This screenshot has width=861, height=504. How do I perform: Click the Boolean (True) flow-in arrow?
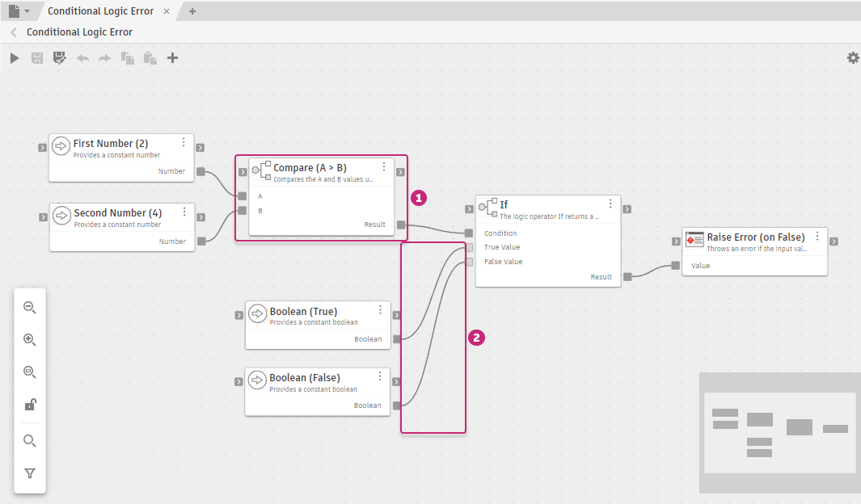pos(238,315)
